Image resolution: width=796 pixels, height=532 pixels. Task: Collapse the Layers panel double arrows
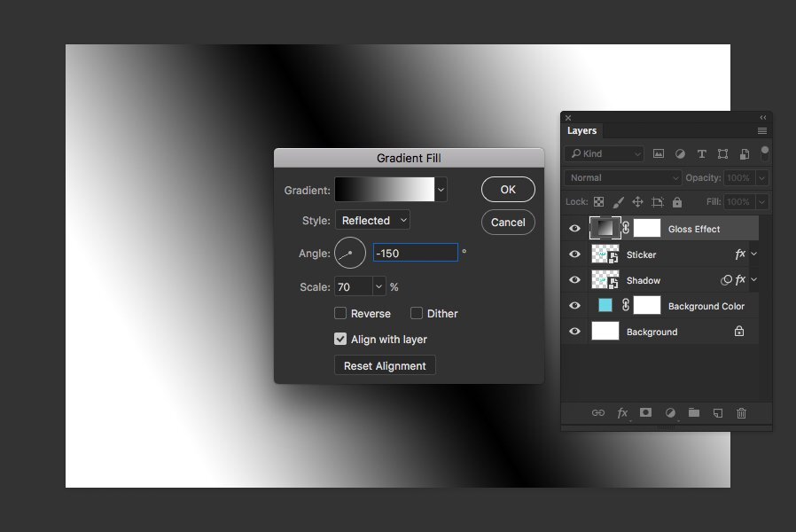coord(763,117)
